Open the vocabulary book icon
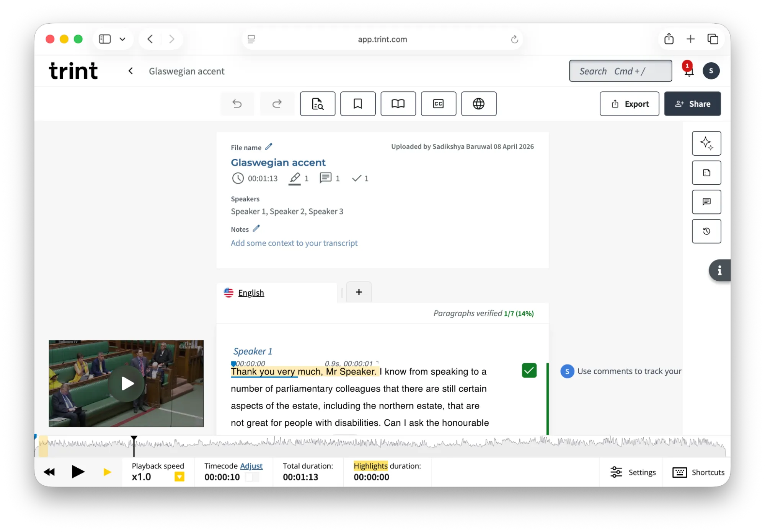 (x=398, y=104)
